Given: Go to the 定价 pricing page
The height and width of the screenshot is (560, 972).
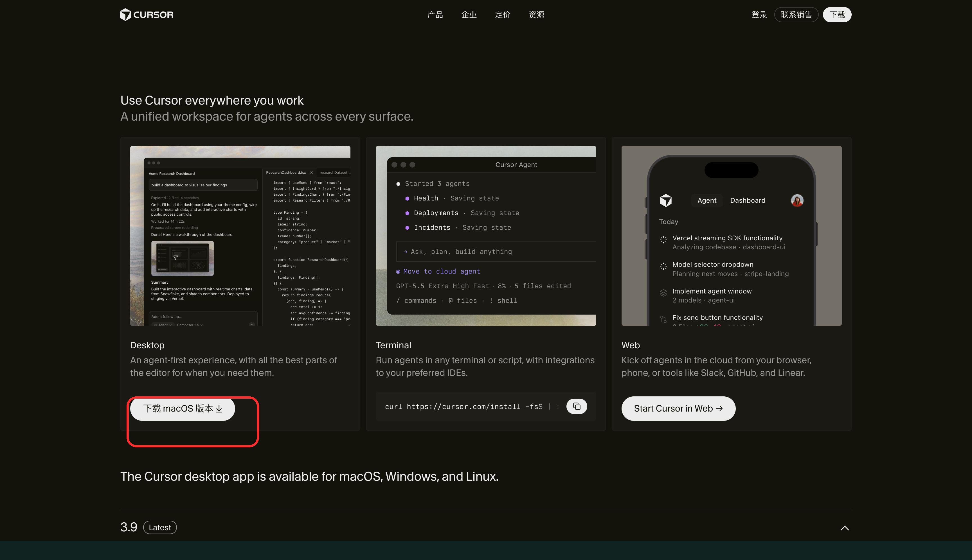Looking at the screenshot, I should click(503, 15).
